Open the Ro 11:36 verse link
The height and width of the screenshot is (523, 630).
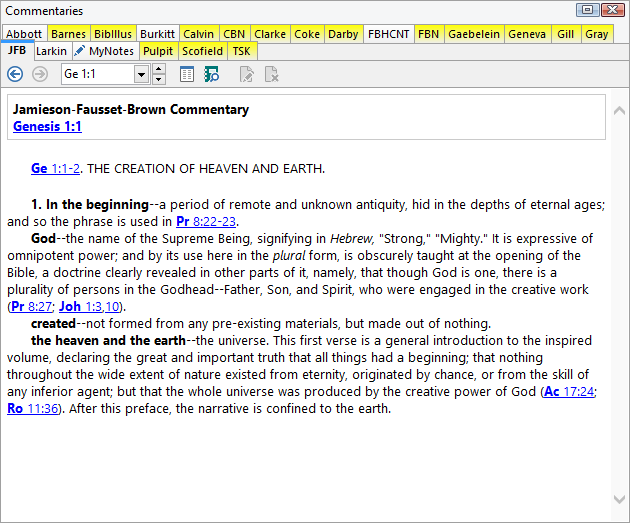click(x=33, y=409)
